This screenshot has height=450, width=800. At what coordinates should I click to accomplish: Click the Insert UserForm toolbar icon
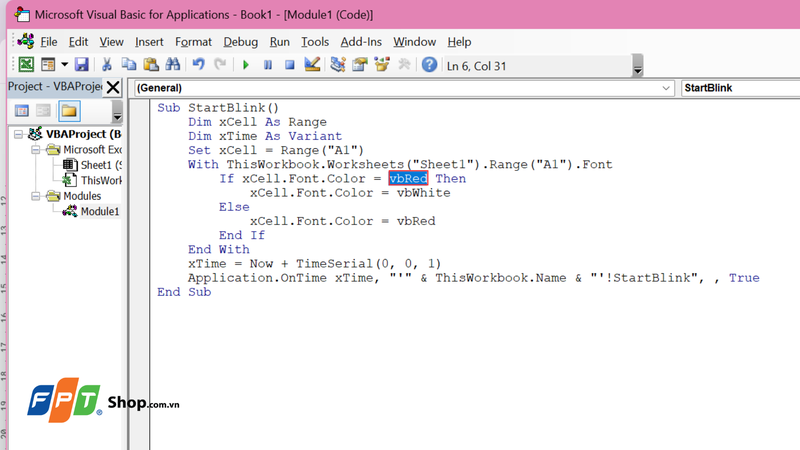48,65
